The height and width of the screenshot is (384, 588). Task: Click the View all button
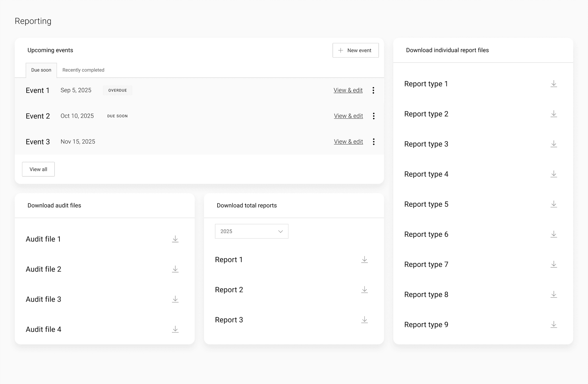38,169
